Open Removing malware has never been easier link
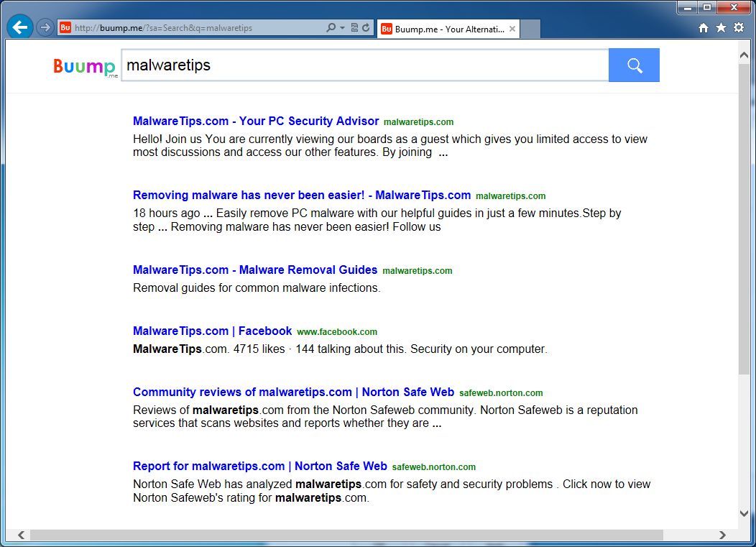Screen dimensions: 756x547 click(302, 195)
